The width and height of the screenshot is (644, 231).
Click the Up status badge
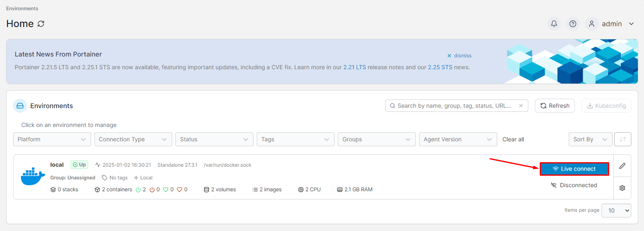(79, 165)
